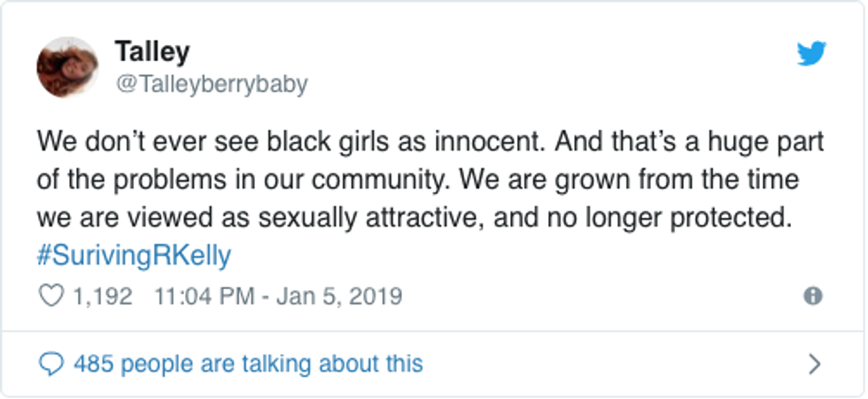The image size is (868, 399).
Task: Click the blue speech bubble icon
Action: (52, 364)
